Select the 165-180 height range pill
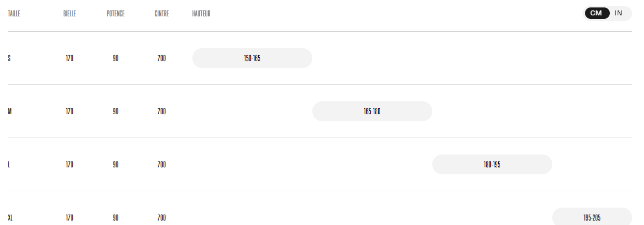This screenshot has height=225, width=644. tap(372, 111)
